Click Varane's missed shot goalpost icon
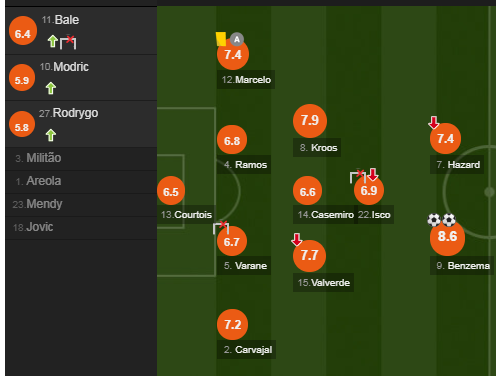 point(221,227)
